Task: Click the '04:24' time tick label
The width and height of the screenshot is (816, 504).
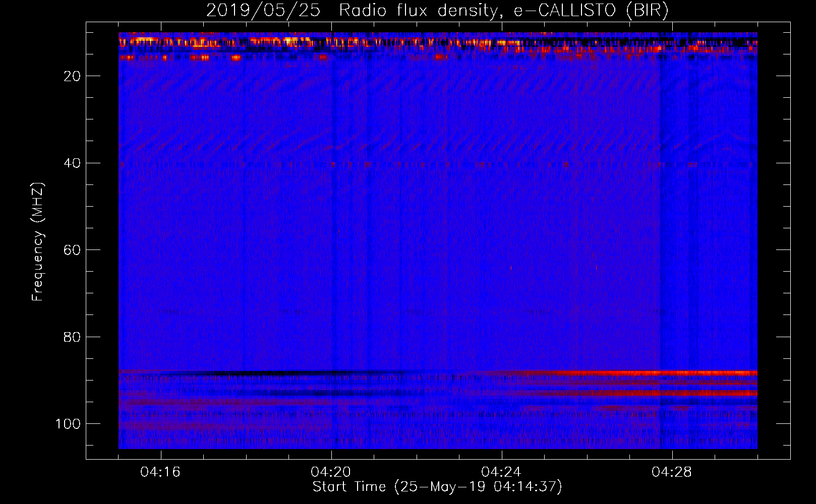Action: click(501, 472)
